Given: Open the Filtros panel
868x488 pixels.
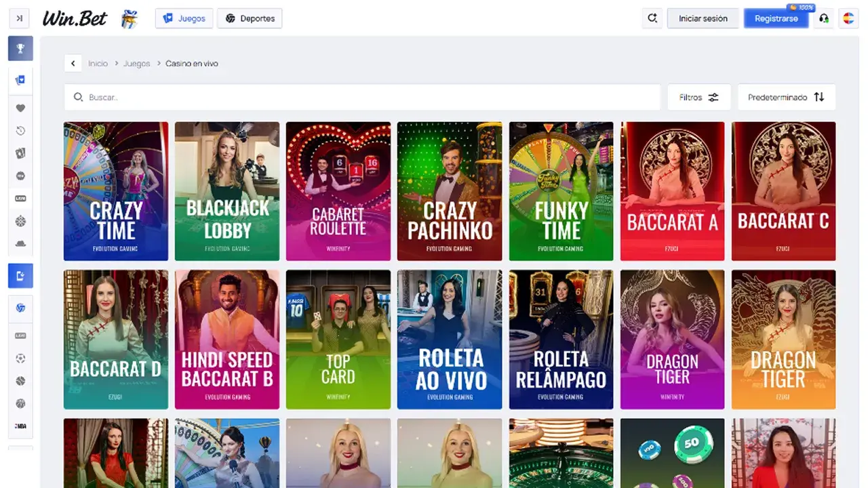Looking at the screenshot, I should 699,97.
